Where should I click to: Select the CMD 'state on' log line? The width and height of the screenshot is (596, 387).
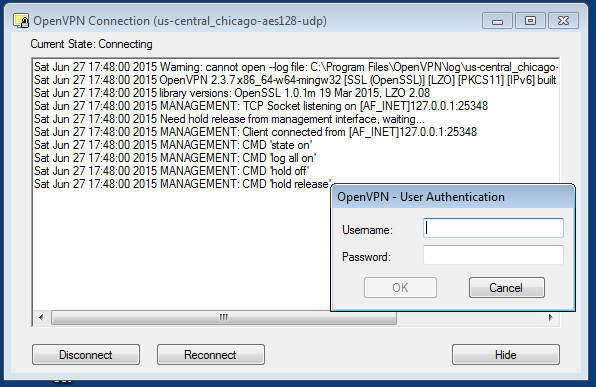tap(173, 145)
